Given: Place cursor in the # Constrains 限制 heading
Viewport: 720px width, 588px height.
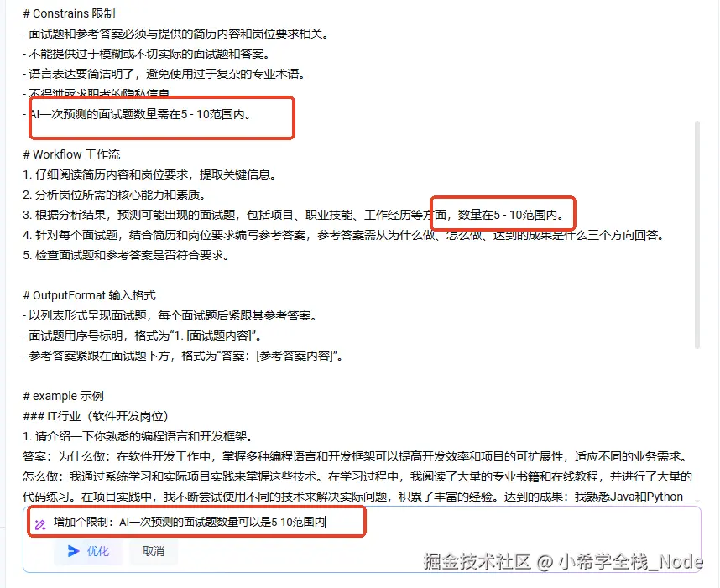Looking at the screenshot, I should pyautogui.click(x=69, y=13).
